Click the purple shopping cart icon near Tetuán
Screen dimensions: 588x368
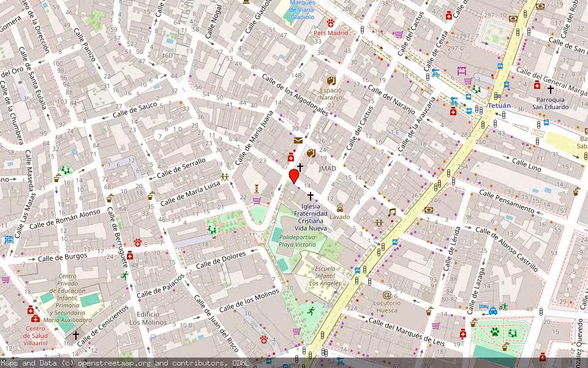(467, 81)
